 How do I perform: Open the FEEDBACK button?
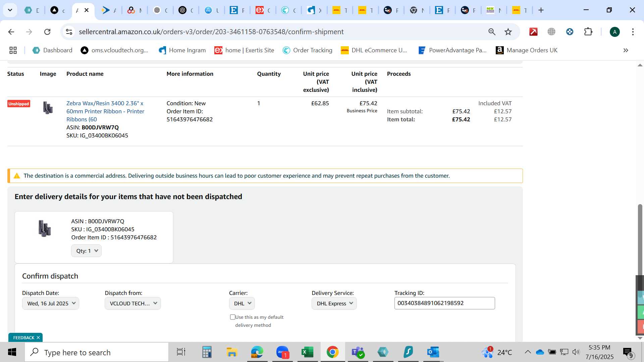[x=24, y=338]
